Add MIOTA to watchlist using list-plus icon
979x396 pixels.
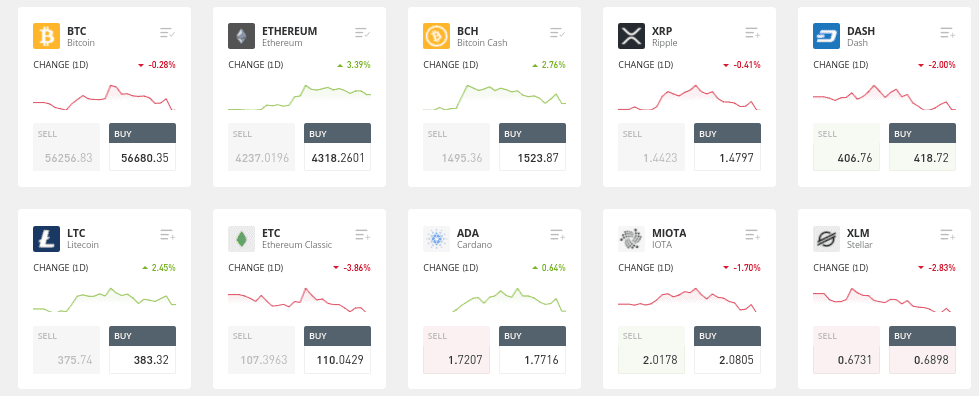coord(752,235)
